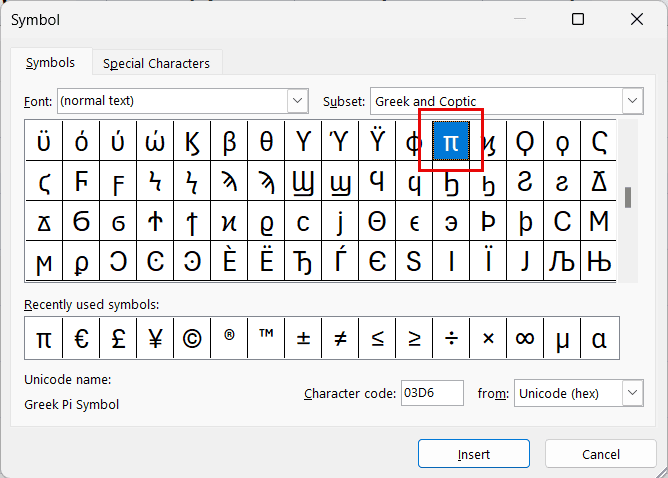Select the Pound £ symbol
Viewport: 668px width, 478px height.
tap(118, 339)
